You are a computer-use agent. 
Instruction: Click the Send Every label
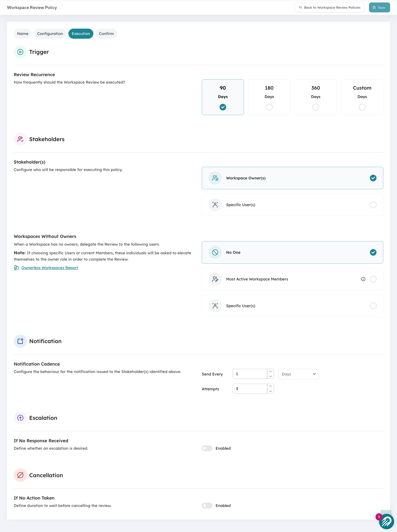click(212, 374)
